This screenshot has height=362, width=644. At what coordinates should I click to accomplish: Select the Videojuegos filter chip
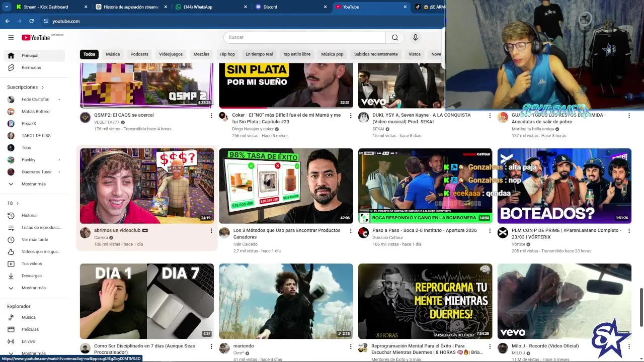(171, 54)
